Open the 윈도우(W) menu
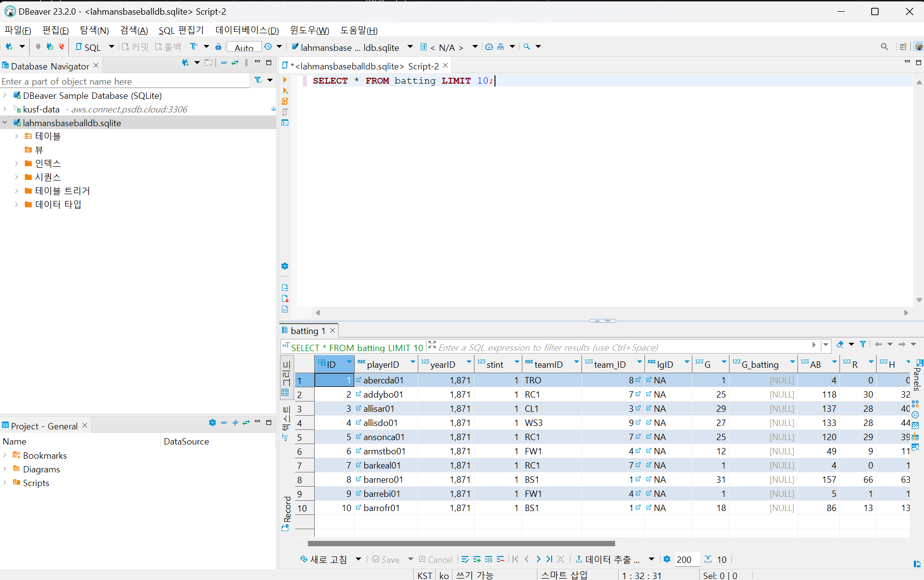The height and width of the screenshot is (580, 924). (309, 30)
